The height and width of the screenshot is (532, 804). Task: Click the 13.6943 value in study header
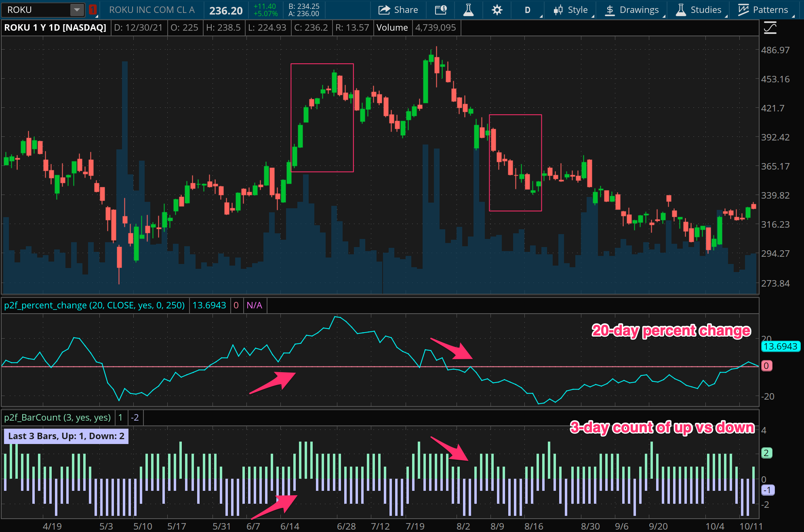[x=209, y=305]
